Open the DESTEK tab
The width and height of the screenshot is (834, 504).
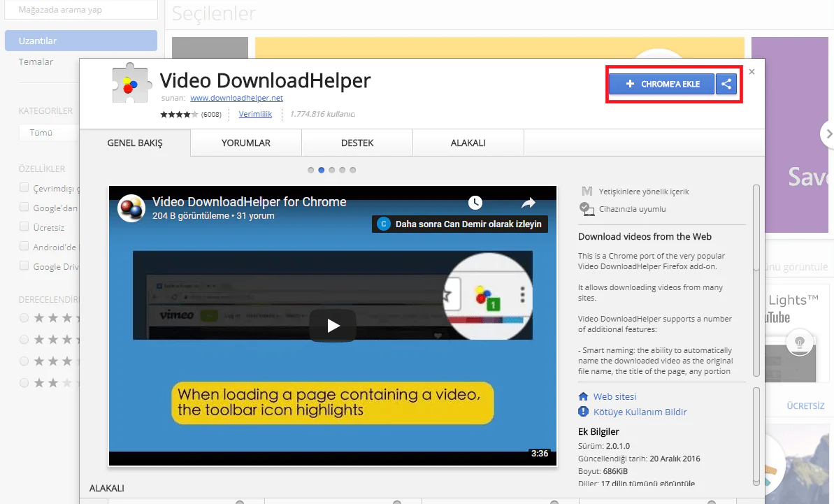click(357, 143)
